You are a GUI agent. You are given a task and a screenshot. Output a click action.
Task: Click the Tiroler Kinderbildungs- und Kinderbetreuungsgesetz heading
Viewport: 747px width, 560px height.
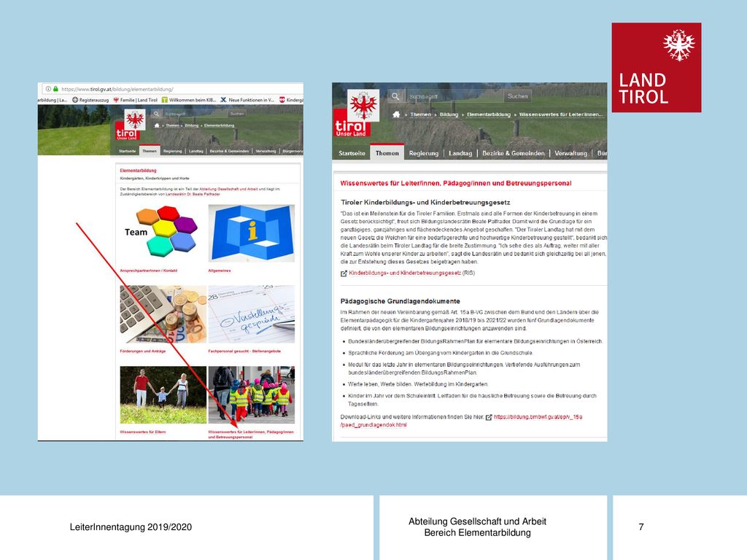click(x=425, y=203)
